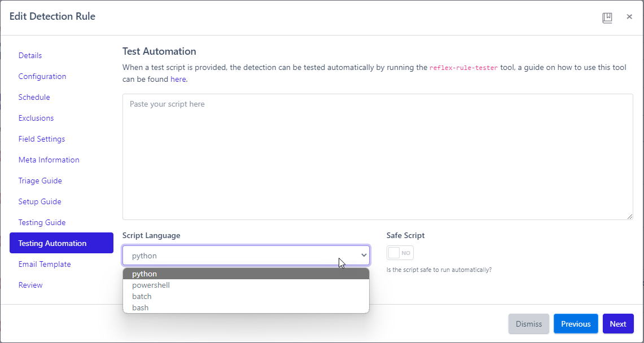Follow the 'here' guide link

point(178,79)
